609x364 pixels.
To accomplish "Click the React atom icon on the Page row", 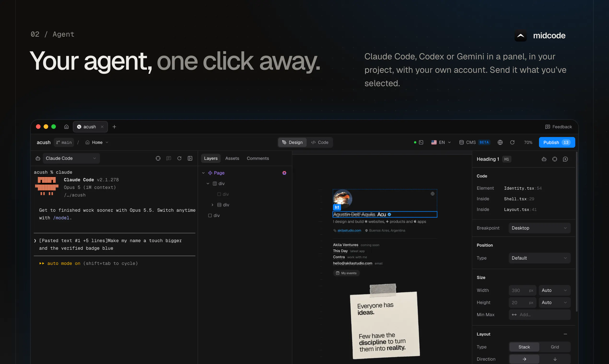I will tap(284, 173).
